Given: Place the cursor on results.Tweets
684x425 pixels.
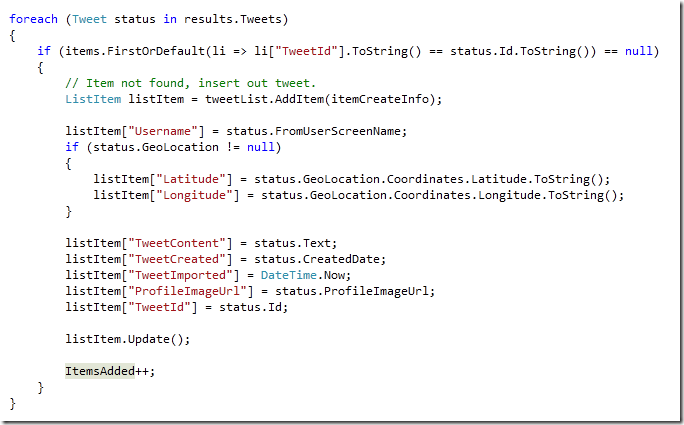Looking at the screenshot, I should pyautogui.click(x=233, y=19).
